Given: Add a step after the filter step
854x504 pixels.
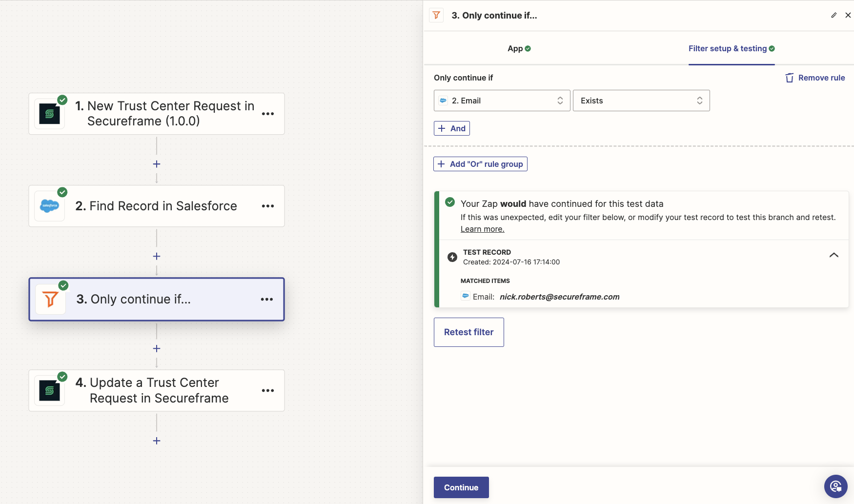Looking at the screenshot, I should click(x=157, y=348).
